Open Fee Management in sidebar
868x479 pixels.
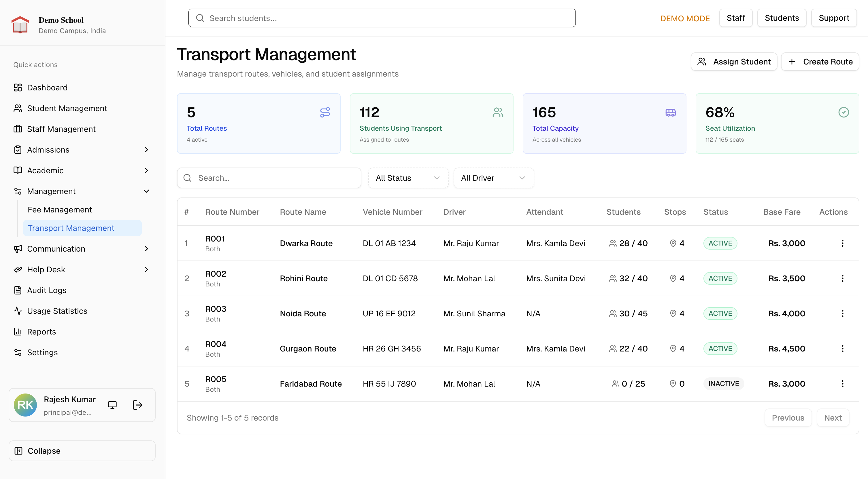point(60,210)
